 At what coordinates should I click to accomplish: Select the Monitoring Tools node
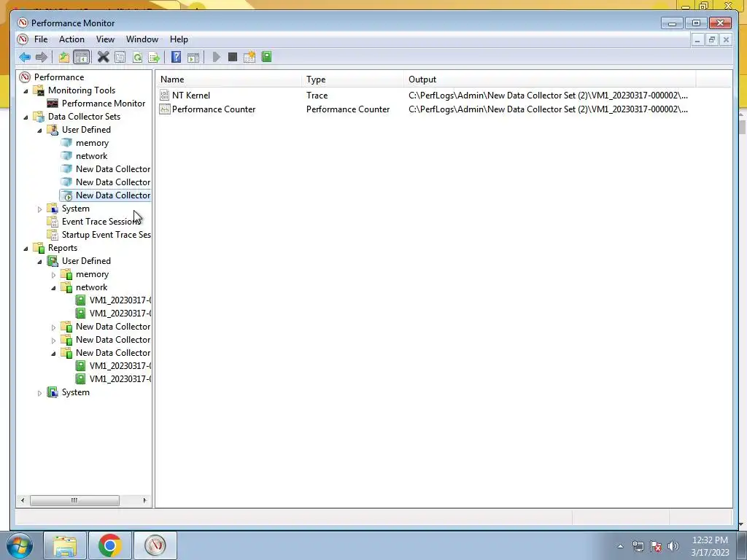click(x=82, y=90)
